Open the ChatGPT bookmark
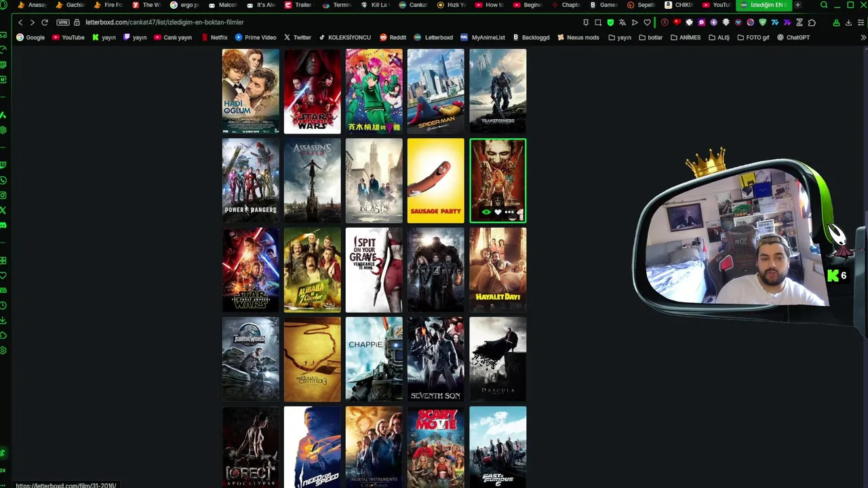868x488 pixels. 793,37
